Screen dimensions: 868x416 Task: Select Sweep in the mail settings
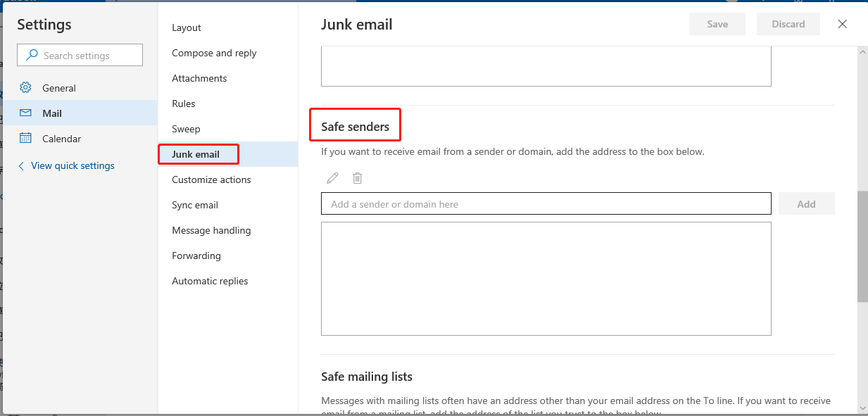(186, 129)
